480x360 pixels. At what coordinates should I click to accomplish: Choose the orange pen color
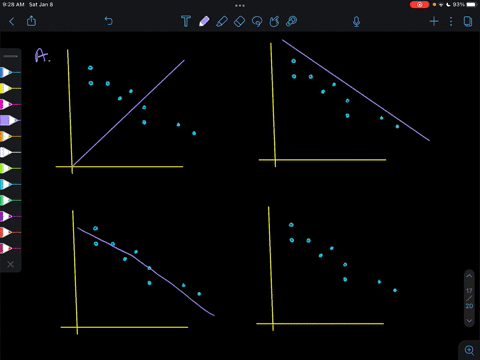tap(10, 136)
